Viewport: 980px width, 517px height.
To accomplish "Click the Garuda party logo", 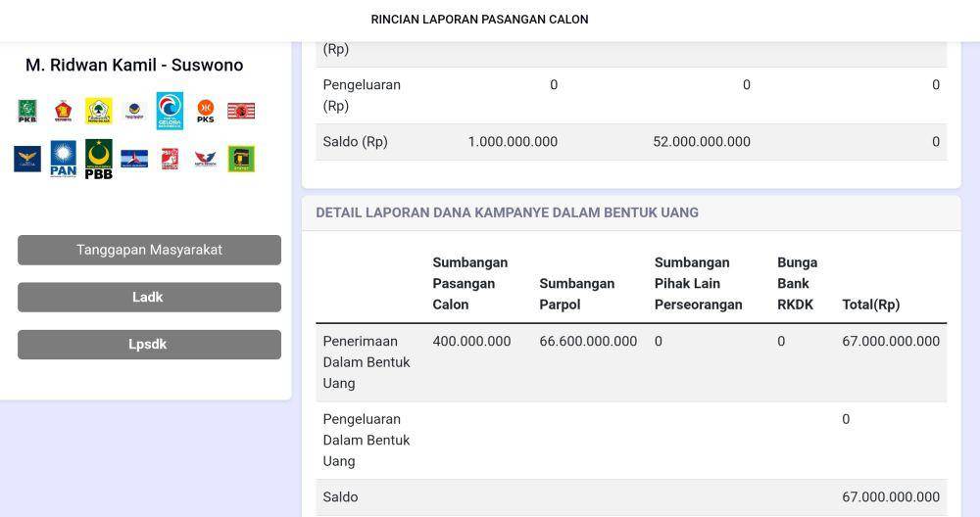I will point(27,159).
